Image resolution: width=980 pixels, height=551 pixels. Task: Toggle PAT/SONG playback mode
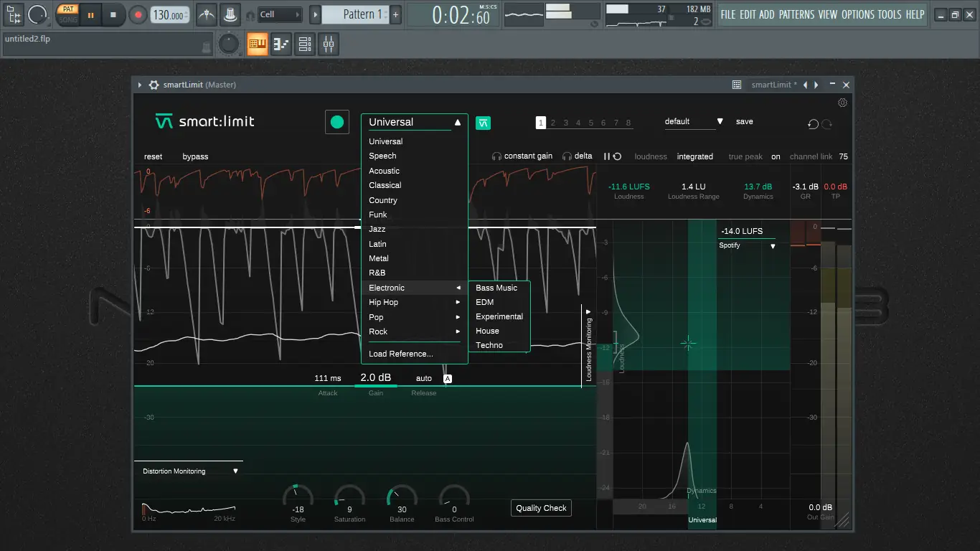[68, 14]
